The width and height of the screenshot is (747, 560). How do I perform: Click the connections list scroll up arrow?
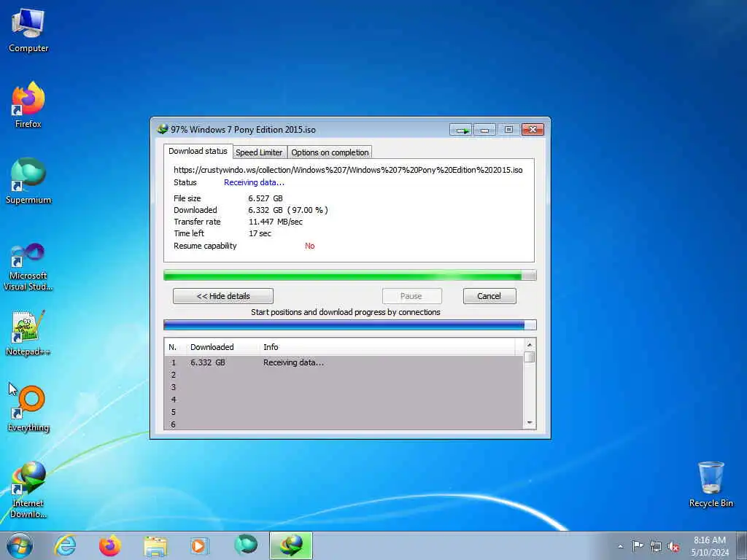pos(530,344)
